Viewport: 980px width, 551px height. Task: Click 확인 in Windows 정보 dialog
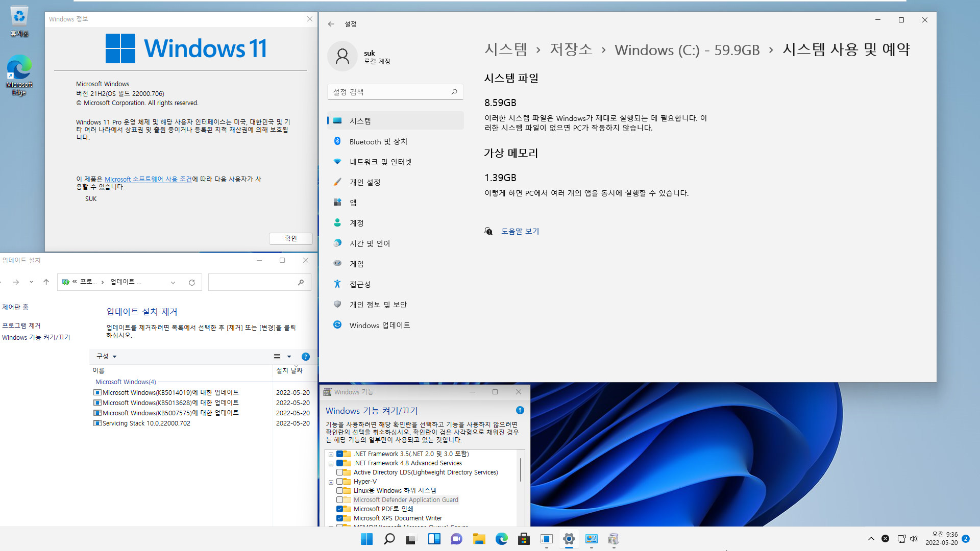point(291,238)
